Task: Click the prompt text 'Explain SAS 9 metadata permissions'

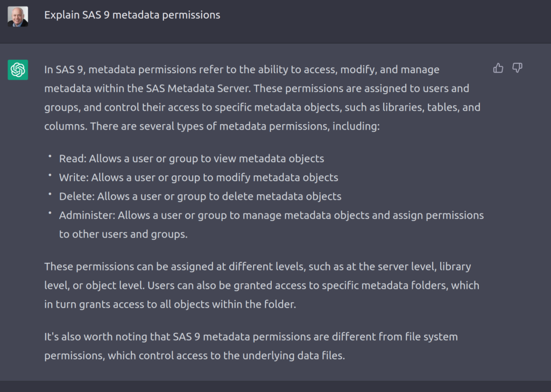Action: point(132,15)
